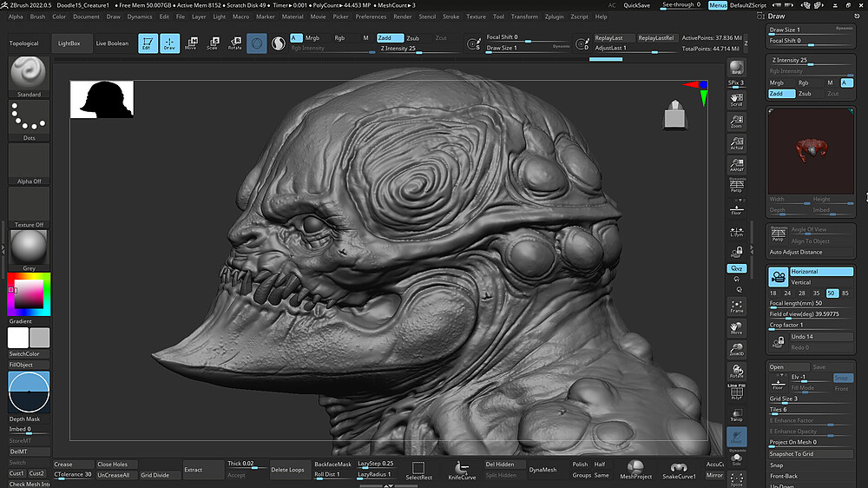Open the Texture Off picker
This screenshot has height=488, width=868.
(29, 208)
